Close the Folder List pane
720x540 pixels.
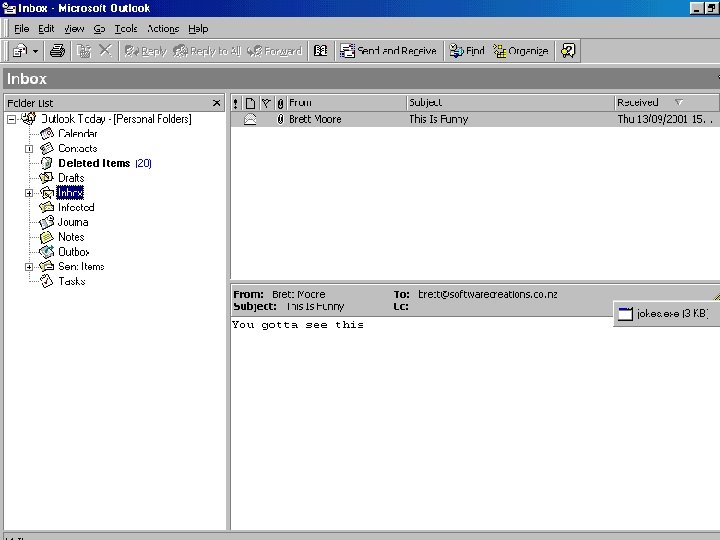pos(217,103)
